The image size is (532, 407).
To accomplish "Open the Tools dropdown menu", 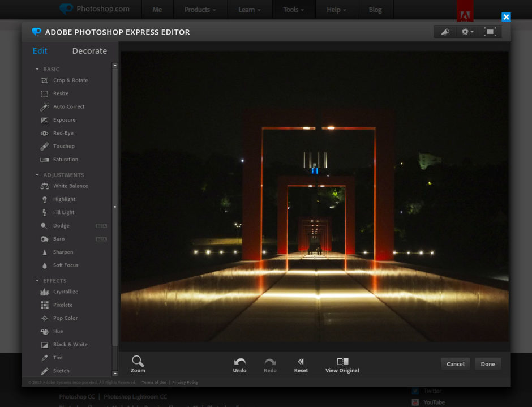I will coord(294,10).
